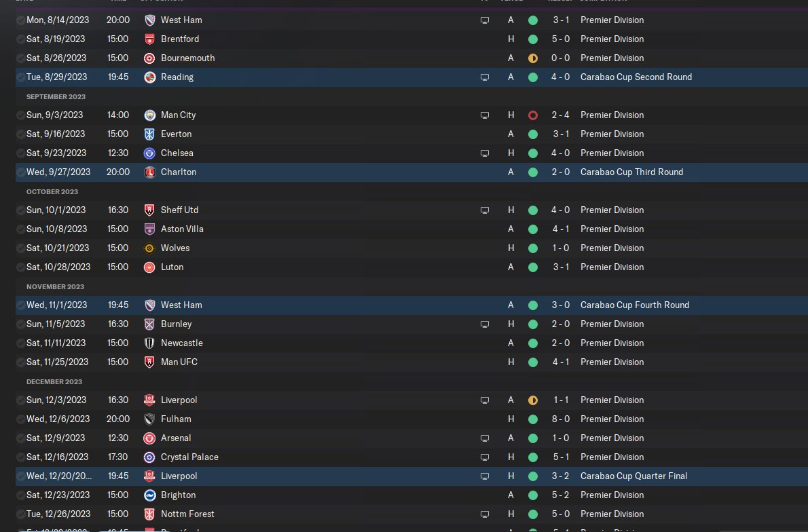Collapse the DECEMBER 2023 month header

pyautogui.click(x=54, y=381)
